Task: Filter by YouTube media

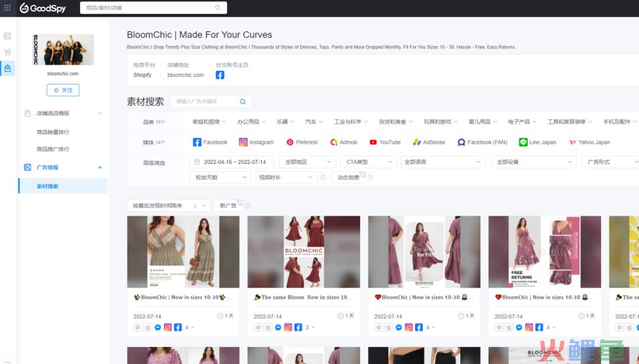Action: click(x=385, y=142)
